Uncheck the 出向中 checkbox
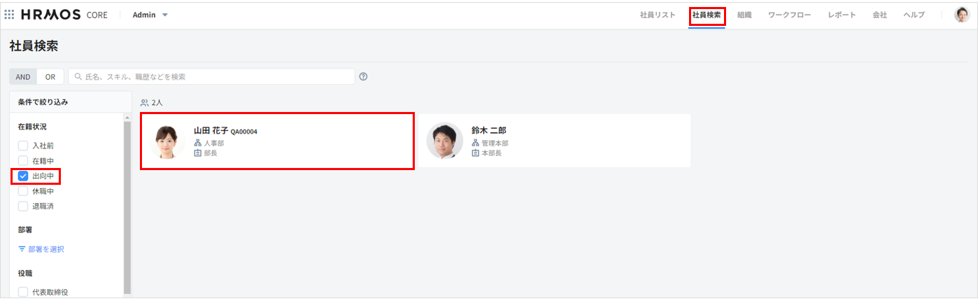The image size is (980, 301). (x=23, y=176)
